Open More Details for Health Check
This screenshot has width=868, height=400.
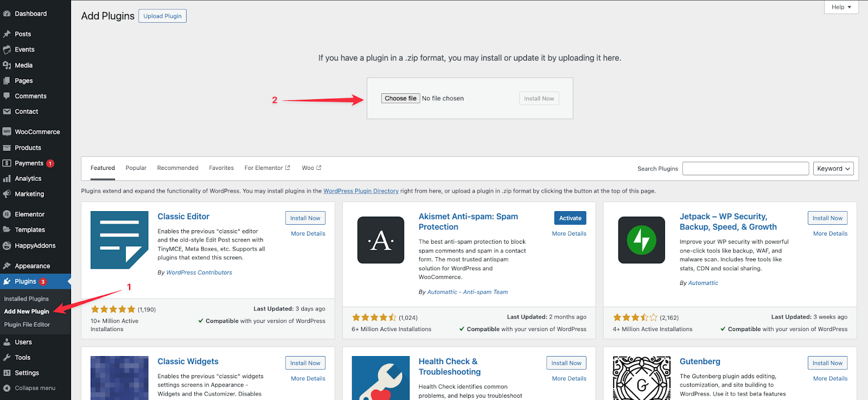569,379
